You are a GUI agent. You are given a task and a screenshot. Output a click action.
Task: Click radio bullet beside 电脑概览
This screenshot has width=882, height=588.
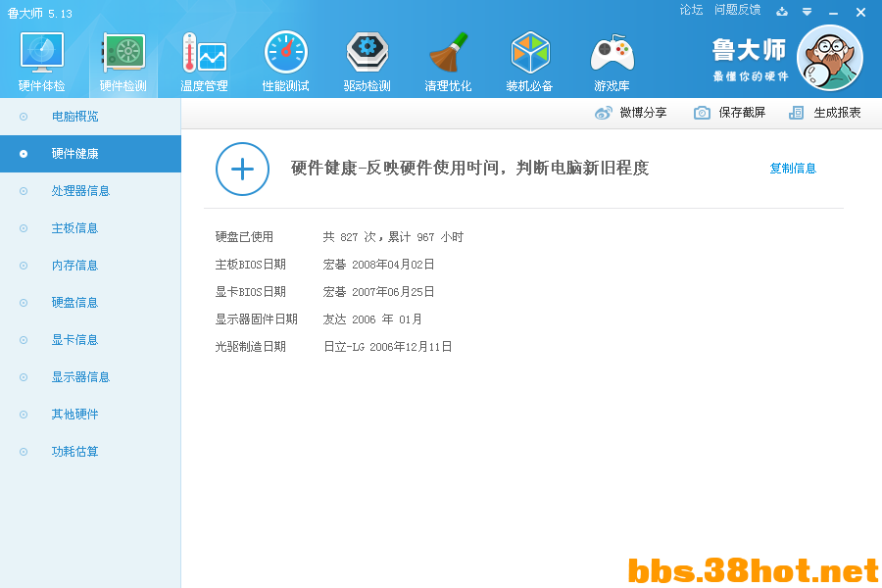pyautogui.click(x=24, y=117)
